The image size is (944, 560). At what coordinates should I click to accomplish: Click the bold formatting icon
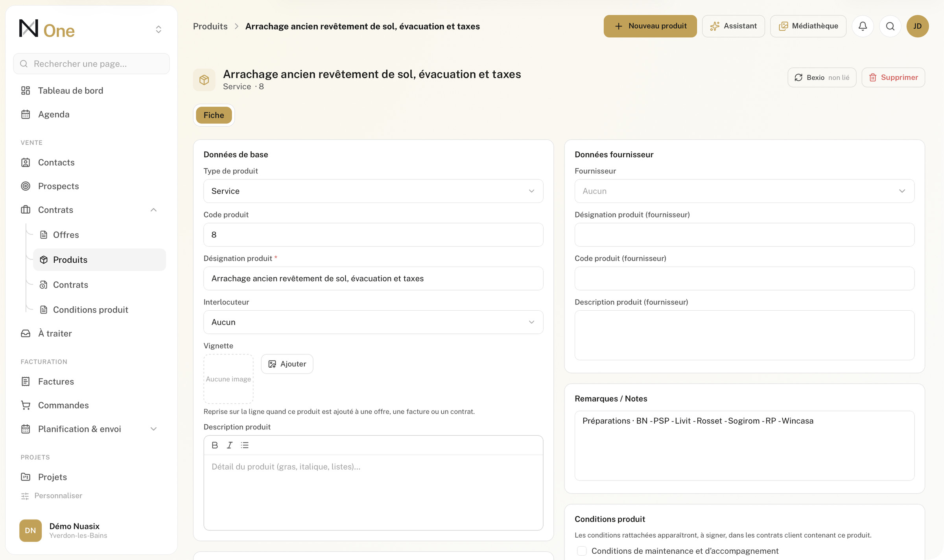pyautogui.click(x=215, y=445)
